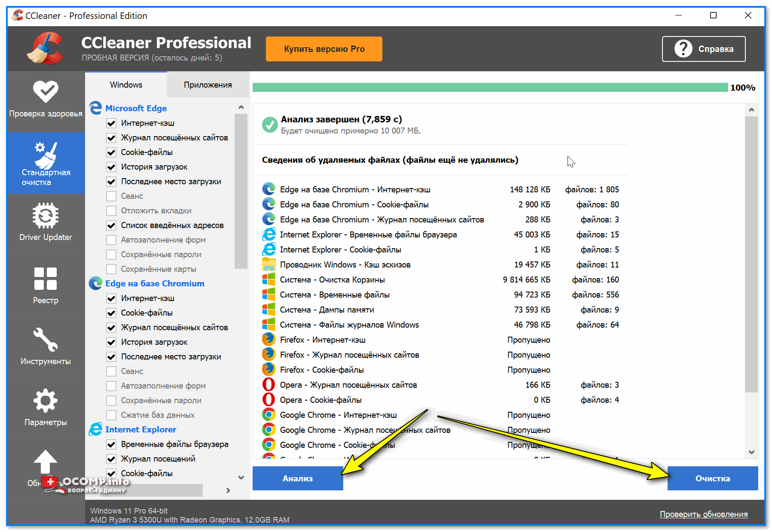The width and height of the screenshot is (772, 532).
Task: Open the Tools wrench icon
Action: click(x=46, y=340)
